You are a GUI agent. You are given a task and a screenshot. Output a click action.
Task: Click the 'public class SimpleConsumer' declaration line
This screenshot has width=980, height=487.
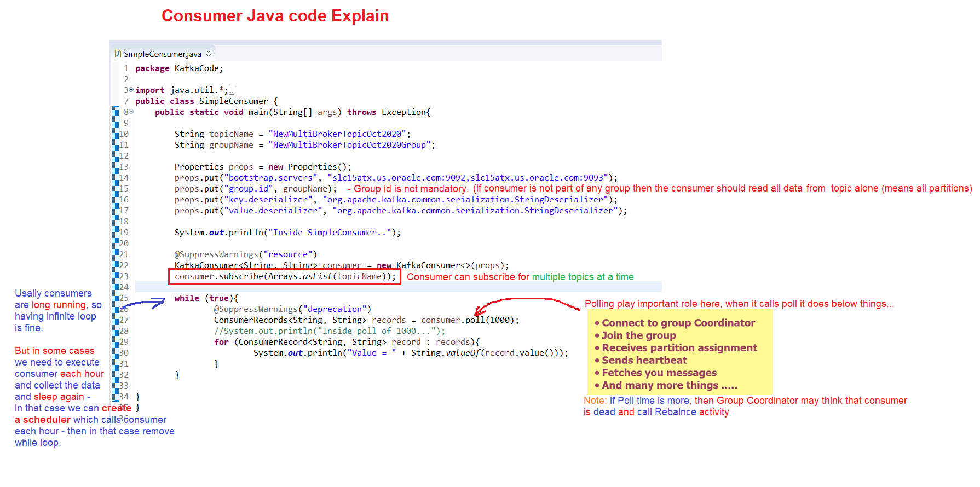pyautogui.click(x=206, y=101)
